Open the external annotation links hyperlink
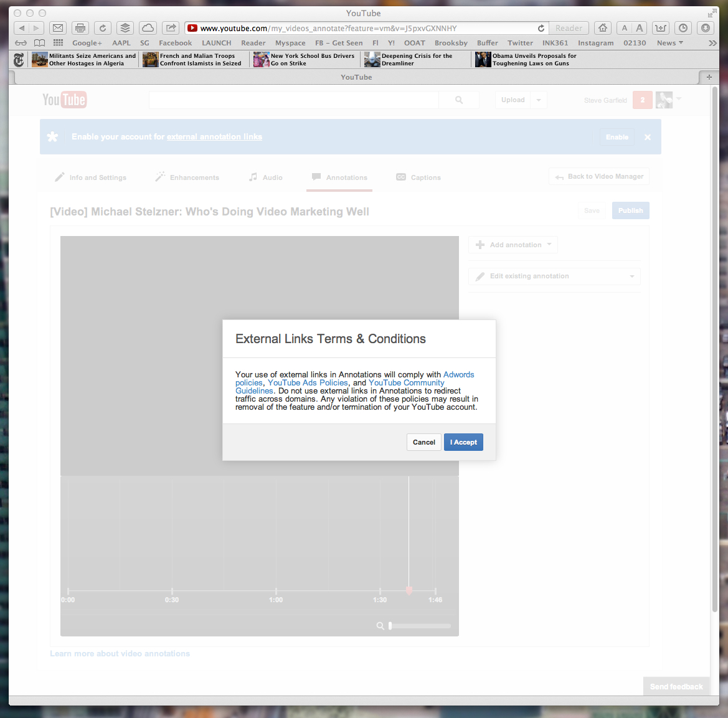The height and width of the screenshot is (718, 728). coord(214,137)
